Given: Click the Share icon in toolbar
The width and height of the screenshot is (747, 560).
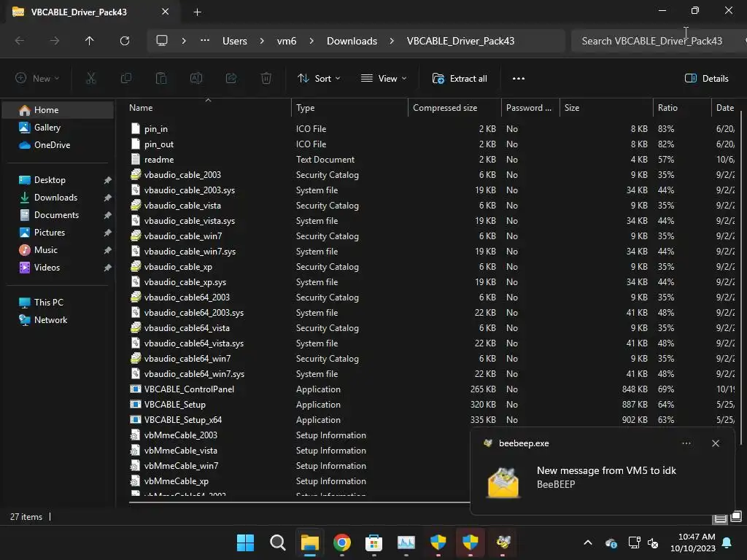Looking at the screenshot, I should 231,79.
